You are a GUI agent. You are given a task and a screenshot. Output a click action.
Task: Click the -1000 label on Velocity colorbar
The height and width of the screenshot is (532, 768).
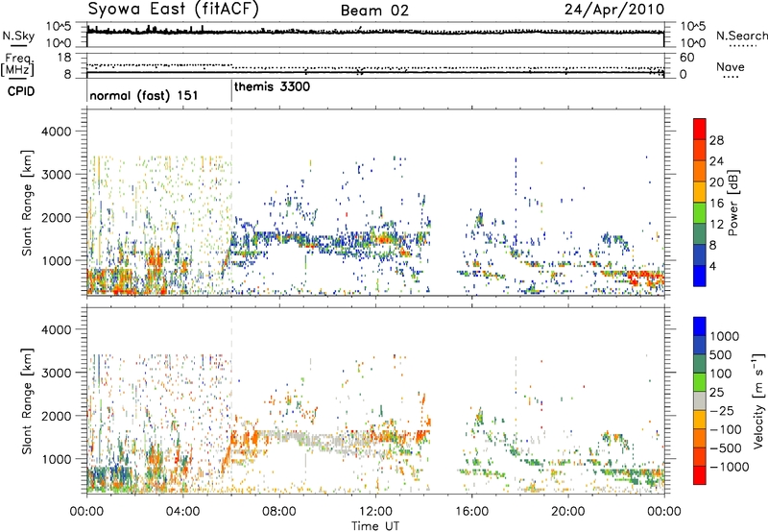[x=729, y=467]
